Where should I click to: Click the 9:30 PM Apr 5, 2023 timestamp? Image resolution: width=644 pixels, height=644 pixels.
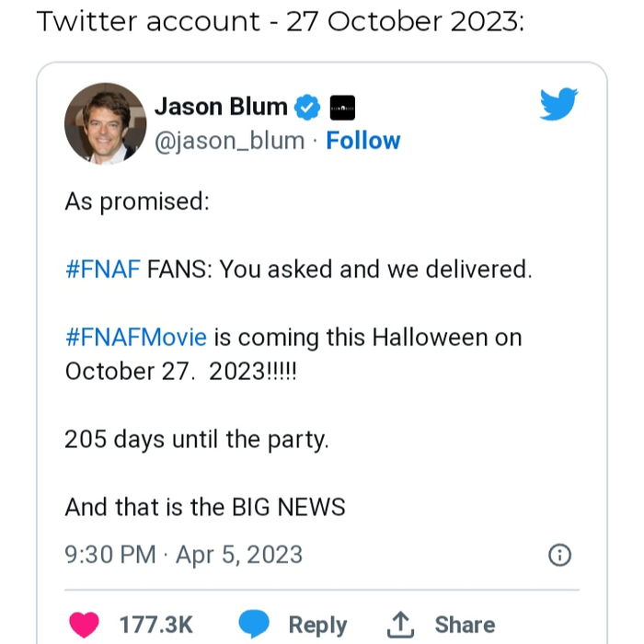pos(183,555)
